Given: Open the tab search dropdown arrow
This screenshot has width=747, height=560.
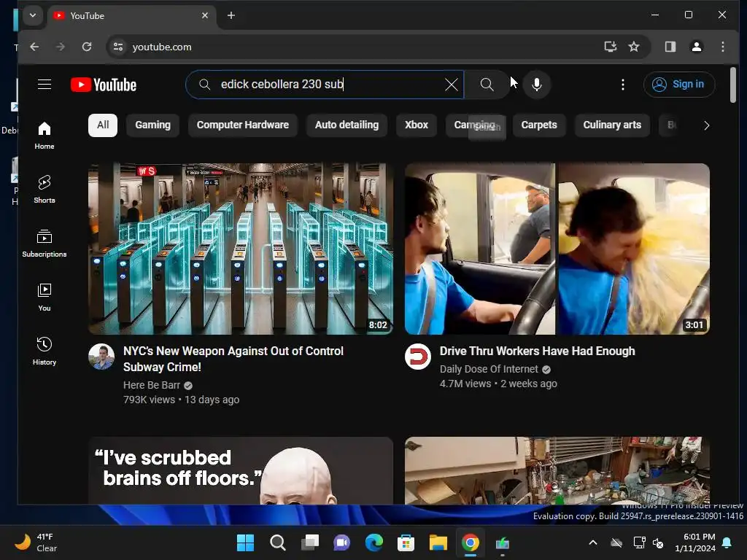Looking at the screenshot, I should 32,15.
